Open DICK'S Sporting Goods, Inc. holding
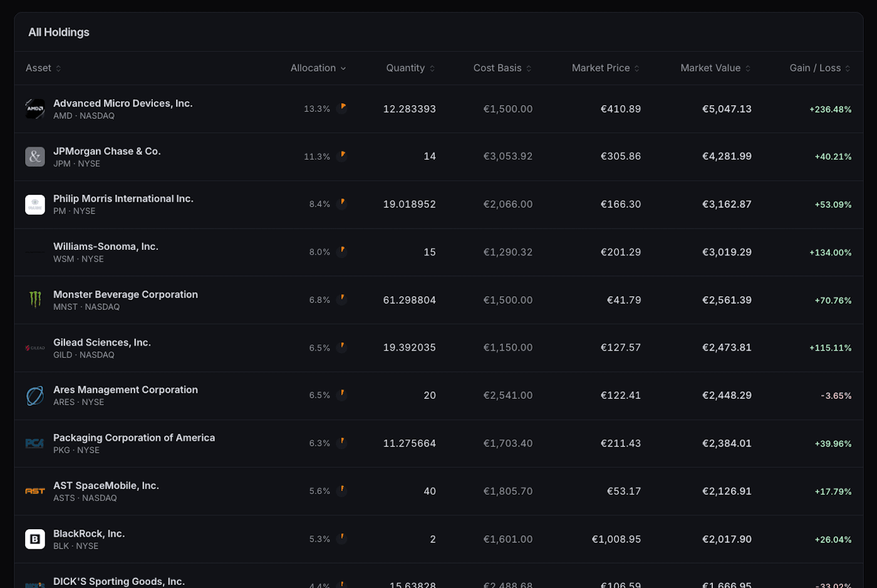 (x=438, y=576)
